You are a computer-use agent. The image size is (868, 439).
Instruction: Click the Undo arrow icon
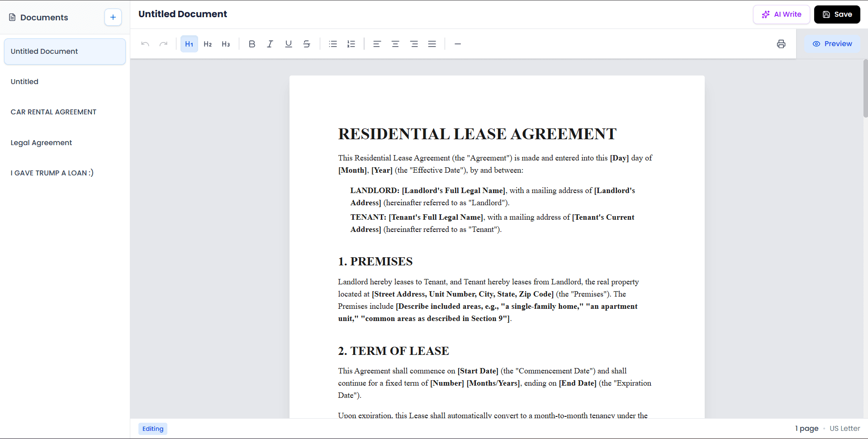coord(145,44)
